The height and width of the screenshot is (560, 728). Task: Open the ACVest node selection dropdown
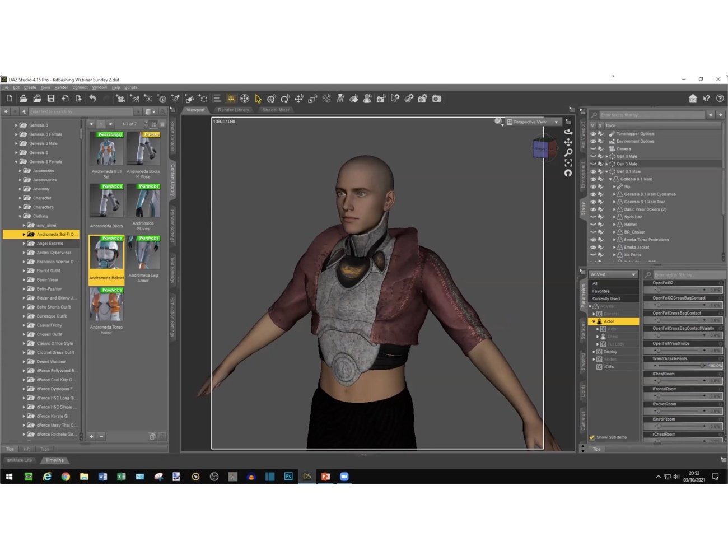(x=613, y=274)
